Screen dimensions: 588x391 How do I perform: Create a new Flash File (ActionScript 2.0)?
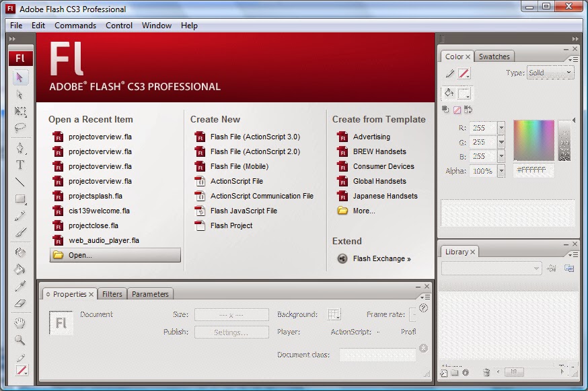point(255,151)
